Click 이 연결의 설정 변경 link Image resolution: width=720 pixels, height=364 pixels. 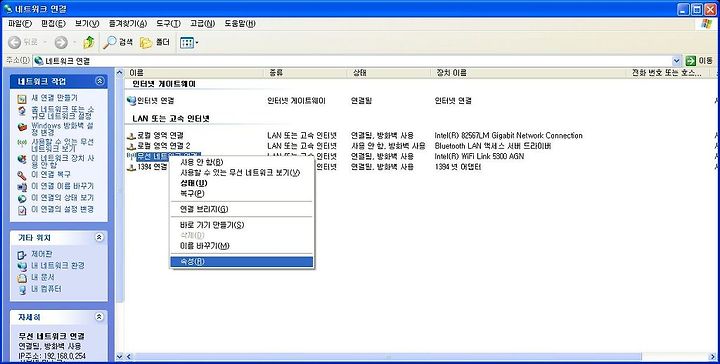62,209
